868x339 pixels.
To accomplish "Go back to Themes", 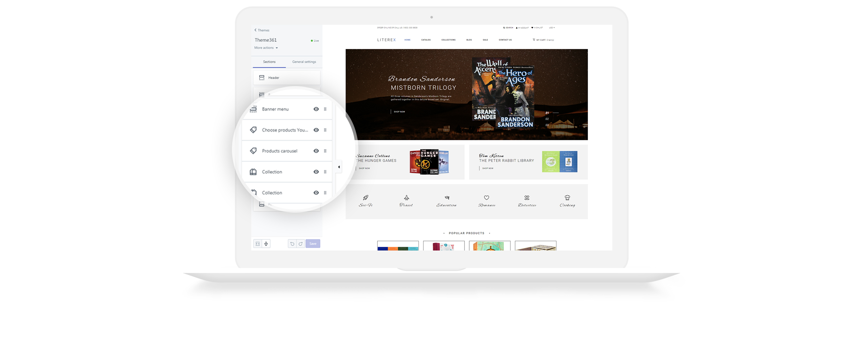I will coord(262,30).
